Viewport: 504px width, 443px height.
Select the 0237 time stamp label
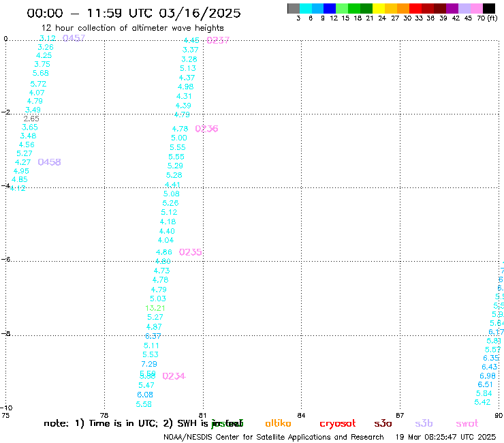pos(218,40)
